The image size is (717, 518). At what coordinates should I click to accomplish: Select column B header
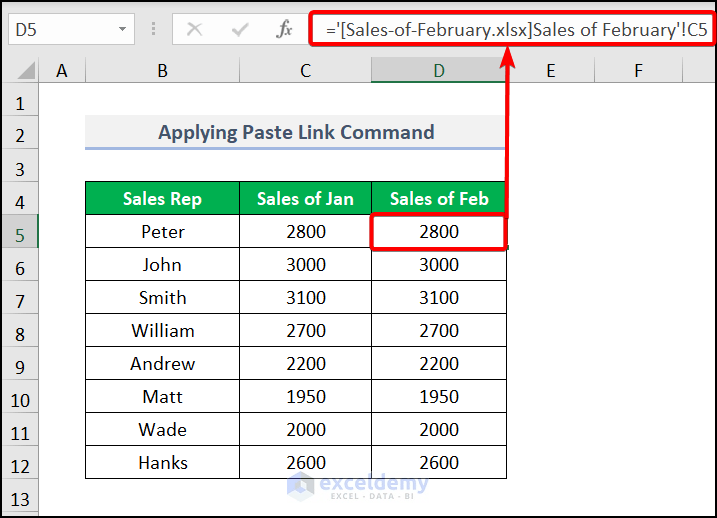click(162, 70)
